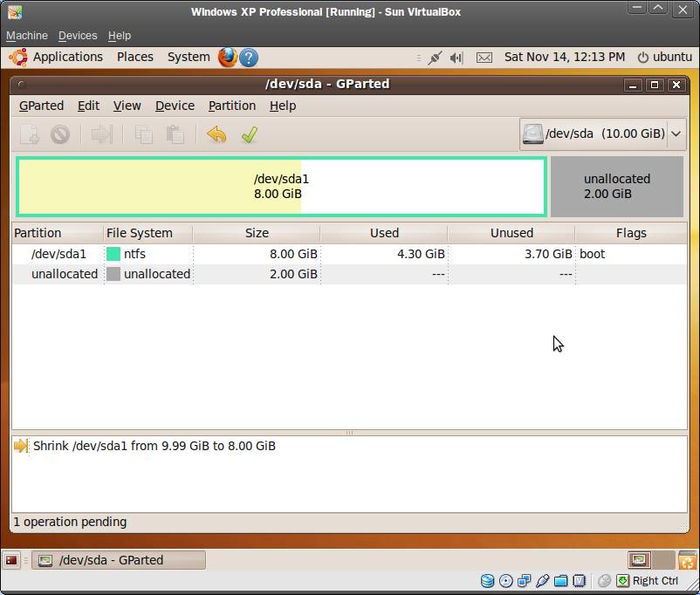Click the 4.30 GiB used value
This screenshot has height=595, width=700.
point(421,254)
